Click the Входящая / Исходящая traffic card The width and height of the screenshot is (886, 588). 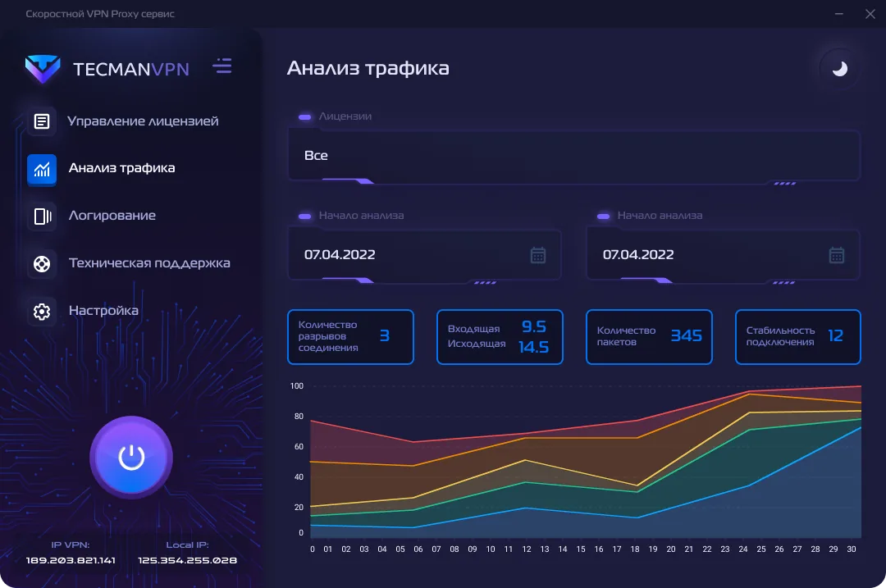[500, 337]
